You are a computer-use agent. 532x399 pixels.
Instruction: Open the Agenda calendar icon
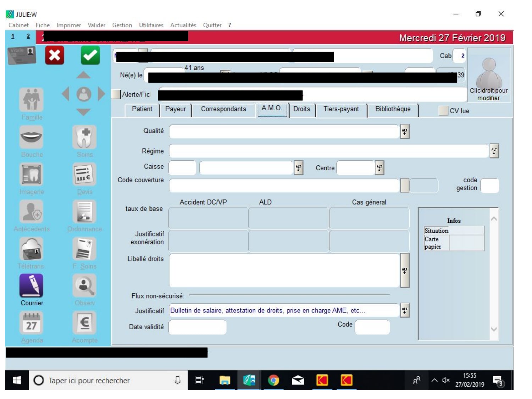(31, 323)
